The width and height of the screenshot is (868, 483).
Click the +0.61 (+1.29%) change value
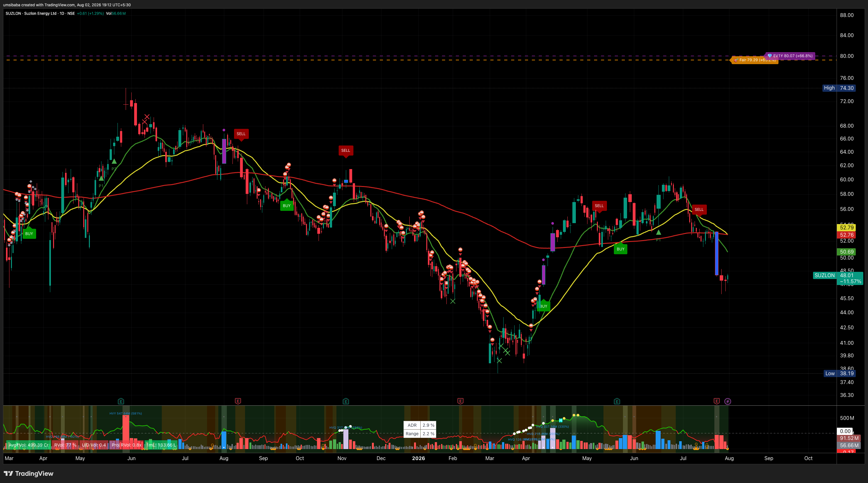point(90,14)
